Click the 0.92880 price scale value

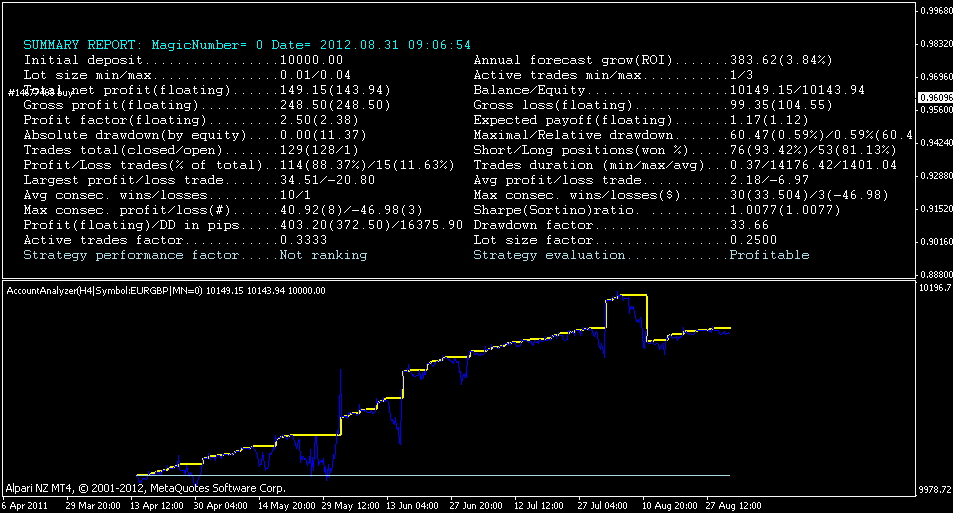936,176
